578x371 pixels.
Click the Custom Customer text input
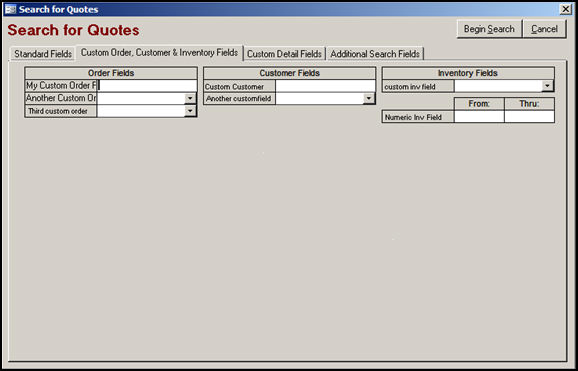tap(325, 86)
